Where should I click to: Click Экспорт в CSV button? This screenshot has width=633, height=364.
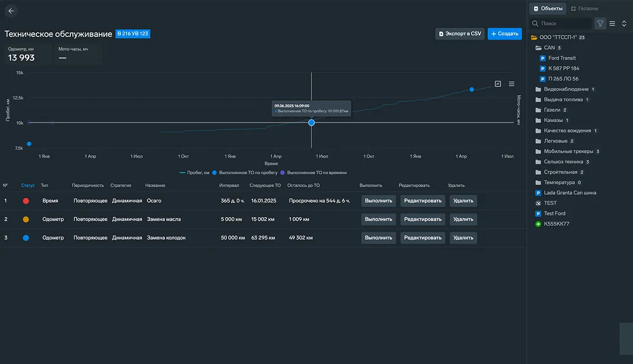click(x=460, y=34)
